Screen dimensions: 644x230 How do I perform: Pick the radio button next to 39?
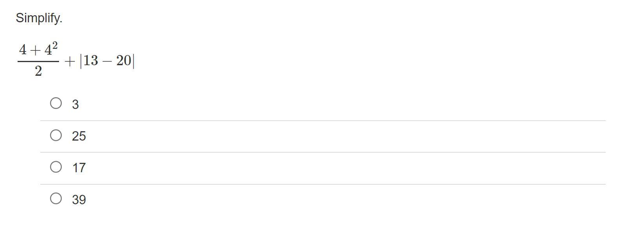click(x=56, y=198)
